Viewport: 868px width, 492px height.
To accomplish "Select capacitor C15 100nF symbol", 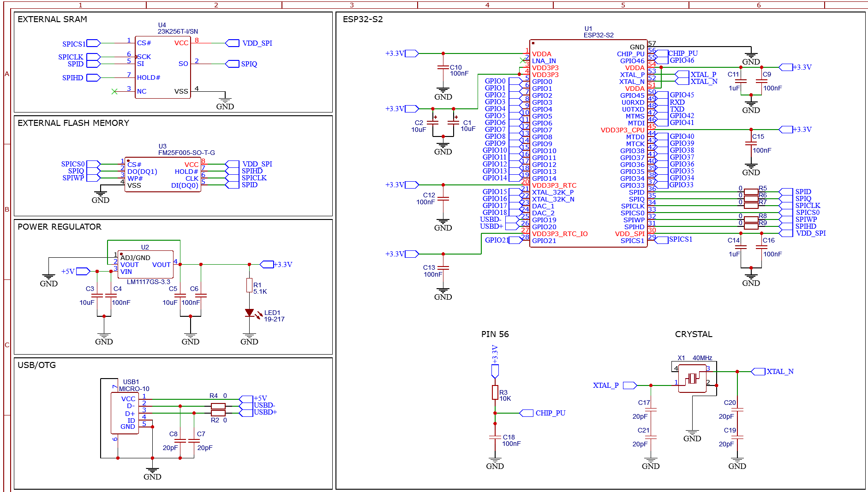I will (751, 143).
